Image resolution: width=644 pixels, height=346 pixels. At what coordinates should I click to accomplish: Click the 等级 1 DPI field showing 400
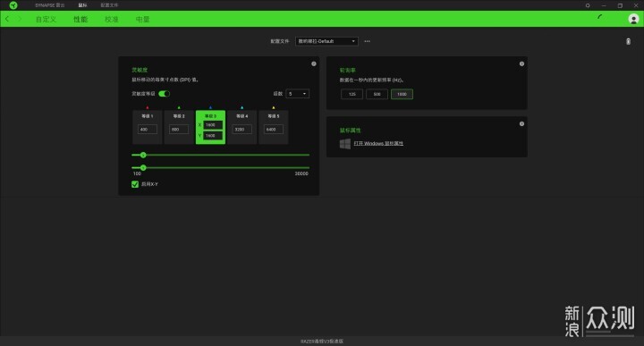148,130
